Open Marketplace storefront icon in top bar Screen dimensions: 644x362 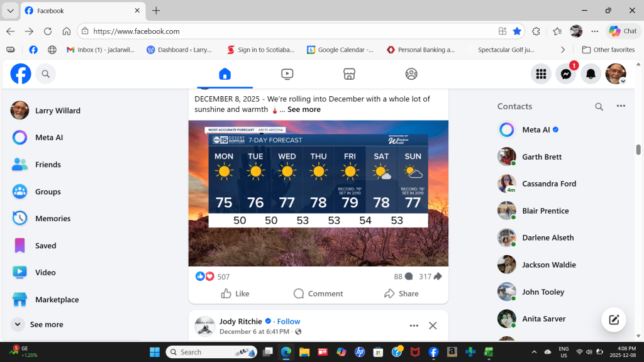350,74
